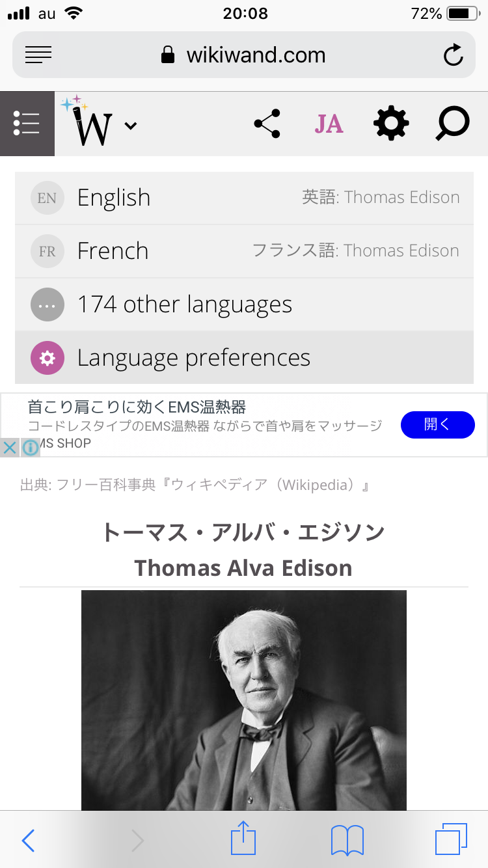Tap the ad info icon
Image resolution: width=488 pixels, height=868 pixels.
coord(31,448)
